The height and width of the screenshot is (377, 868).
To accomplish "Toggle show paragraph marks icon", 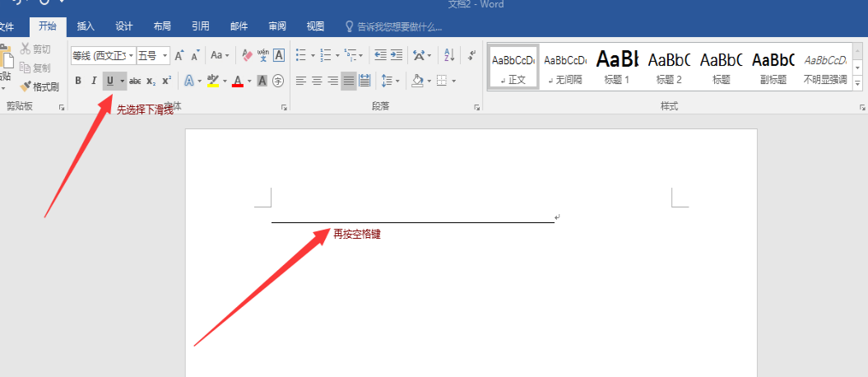I will click(471, 55).
